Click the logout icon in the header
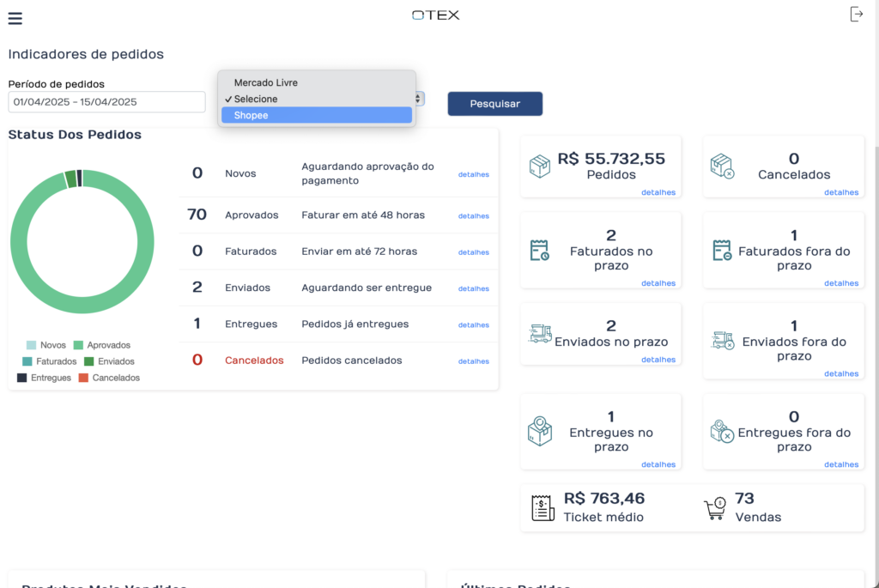This screenshot has height=588, width=879. pyautogui.click(x=856, y=15)
